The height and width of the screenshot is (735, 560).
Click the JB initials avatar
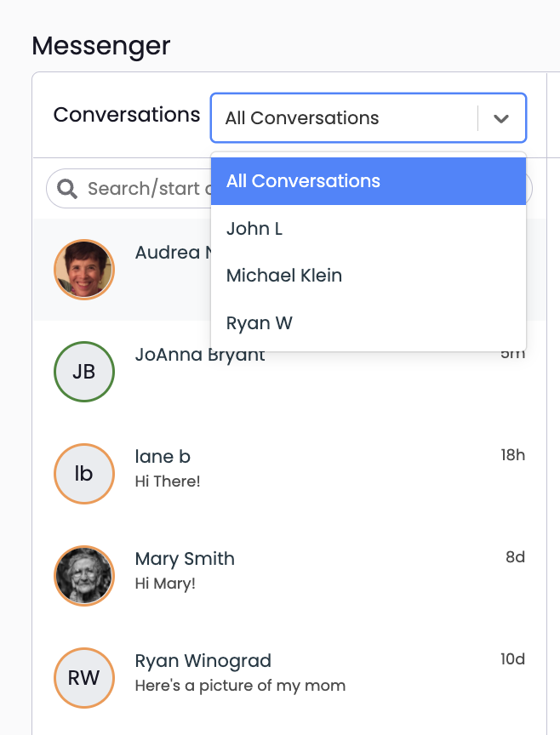[84, 372]
